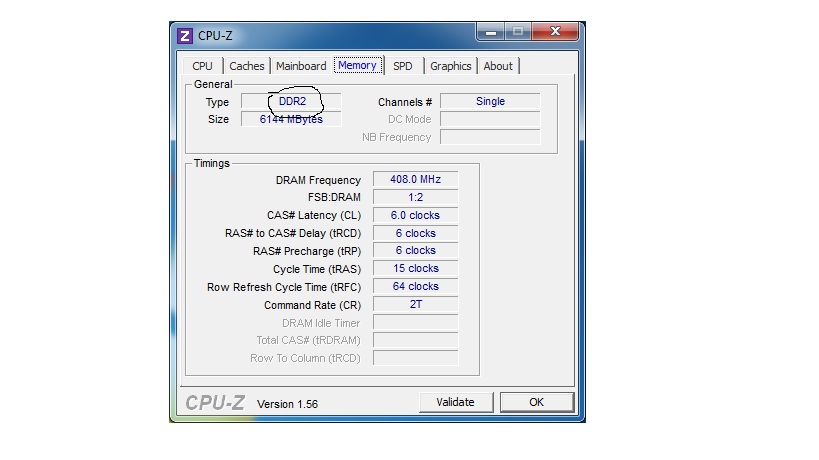Screen dimensions: 819x460
Task: Click the 15 clocks tRAS value
Action: [x=416, y=268]
